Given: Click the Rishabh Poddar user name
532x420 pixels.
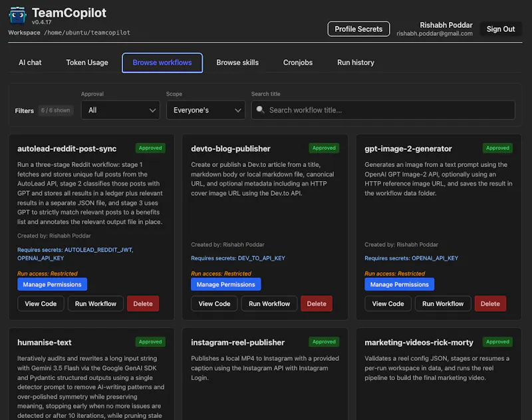Looking at the screenshot, I should tap(446, 25).
